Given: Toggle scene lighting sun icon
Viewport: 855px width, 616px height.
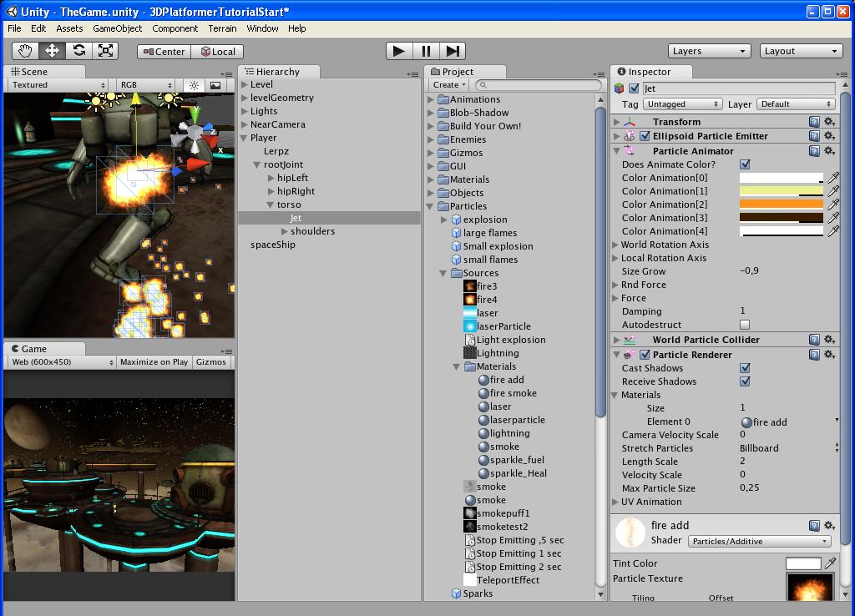Looking at the screenshot, I should (x=194, y=85).
